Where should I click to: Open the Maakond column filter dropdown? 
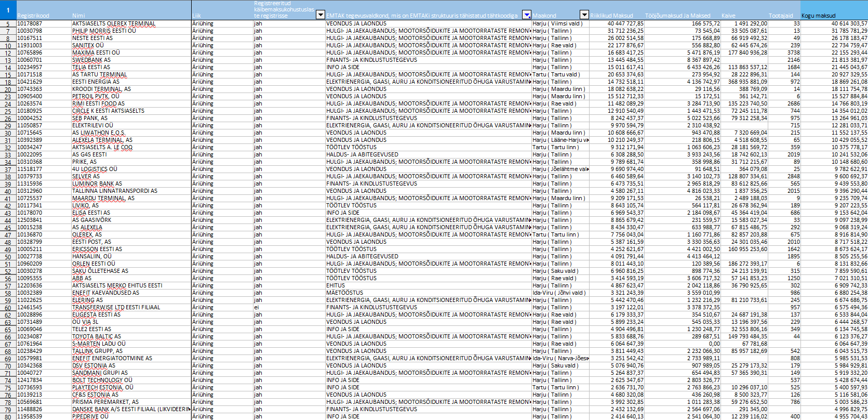click(584, 15)
